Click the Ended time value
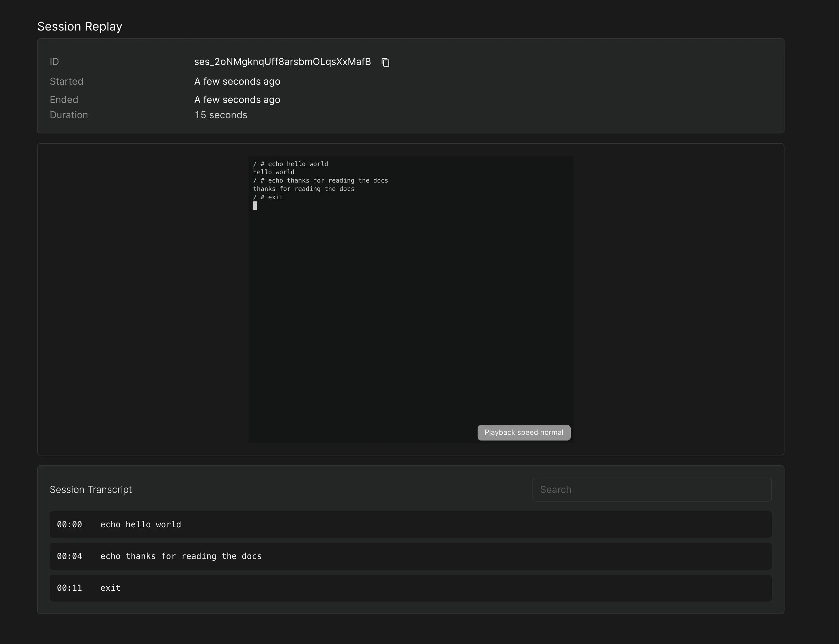This screenshot has height=644, width=839. 237,100
